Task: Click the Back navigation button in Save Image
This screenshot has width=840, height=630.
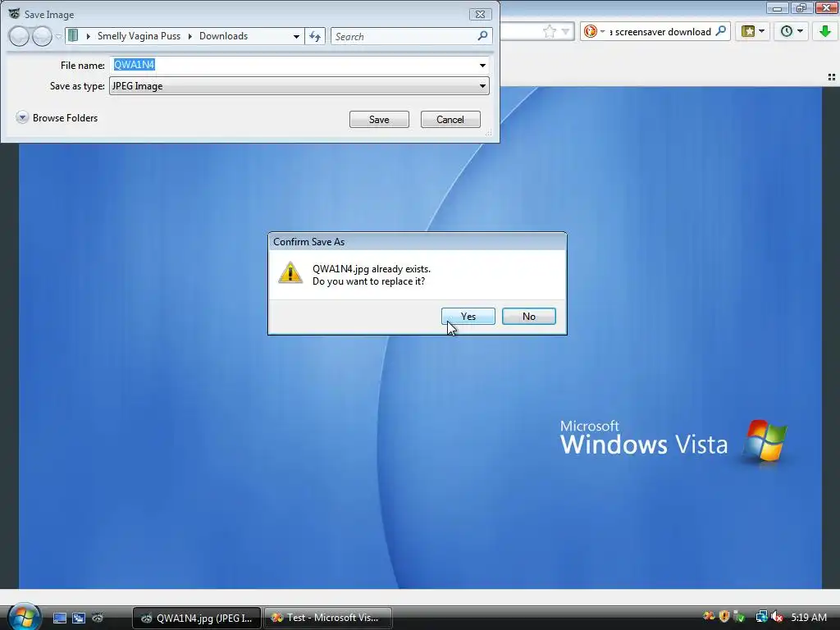Action: click(19, 36)
